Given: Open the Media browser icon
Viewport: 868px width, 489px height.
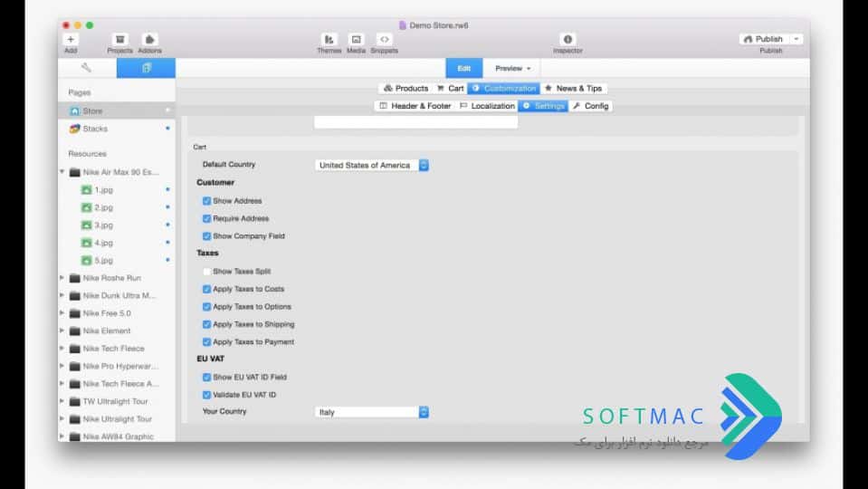Looking at the screenshot, I should click(356, 39).
